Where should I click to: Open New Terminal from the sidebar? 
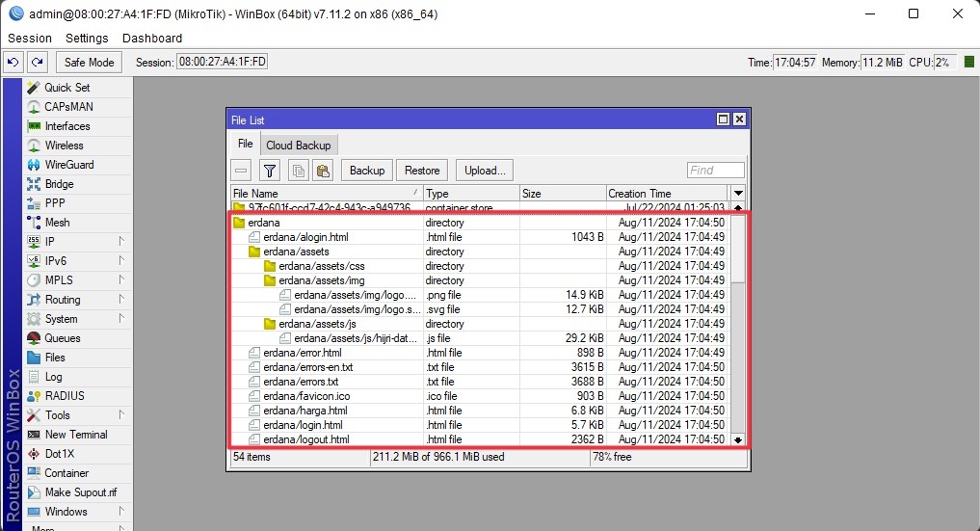(x=75, y=435)
